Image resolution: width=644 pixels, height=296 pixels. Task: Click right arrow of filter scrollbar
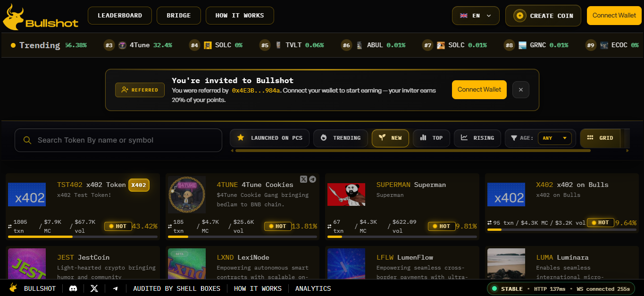[x=627, y=151]
